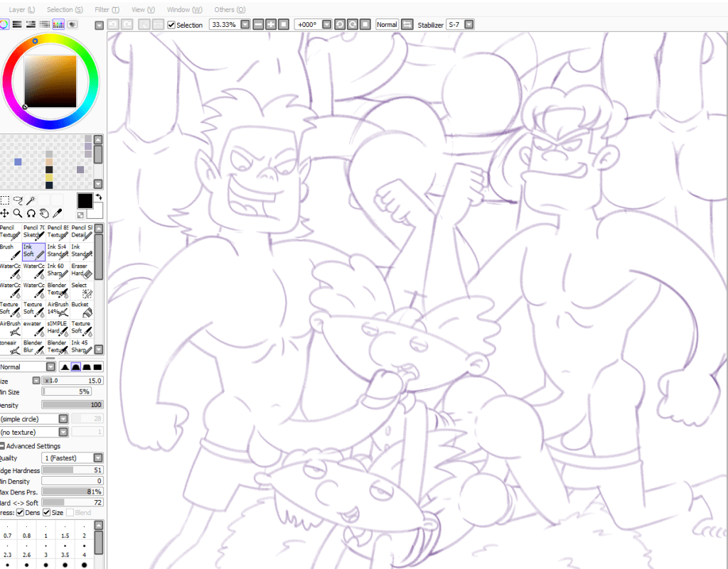
Task: Pick the Bucket fill tool
Action: pyautogui.click(x=81, y=308)
